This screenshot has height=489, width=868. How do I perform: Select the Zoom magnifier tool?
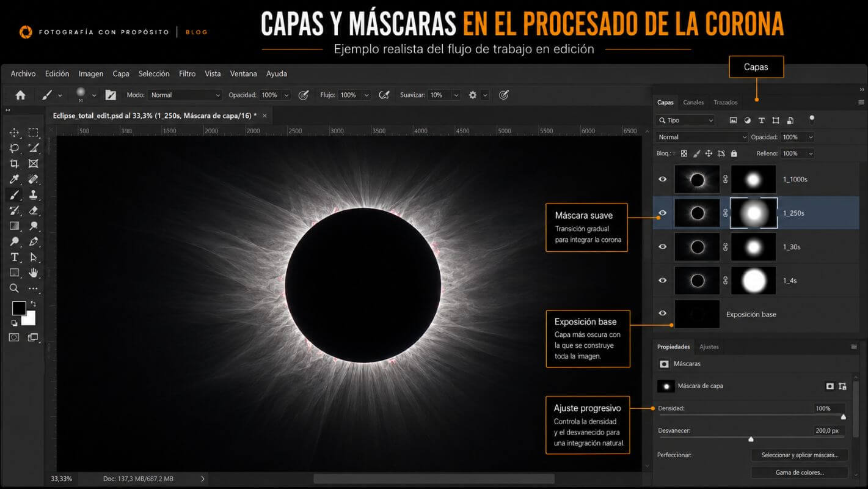pos(14,289)
